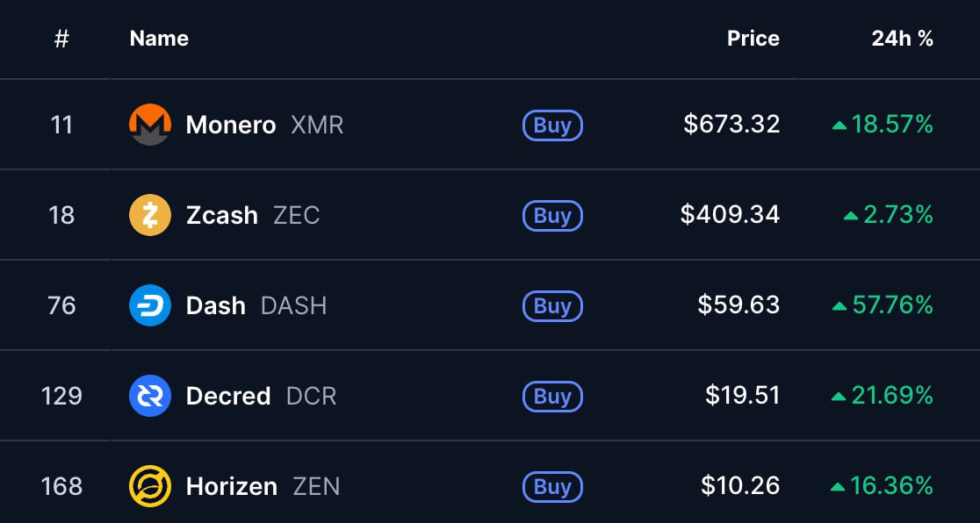Screen dimensions: 980x523
Task: Open the Decred name link
Action: (x=228, y=396)
